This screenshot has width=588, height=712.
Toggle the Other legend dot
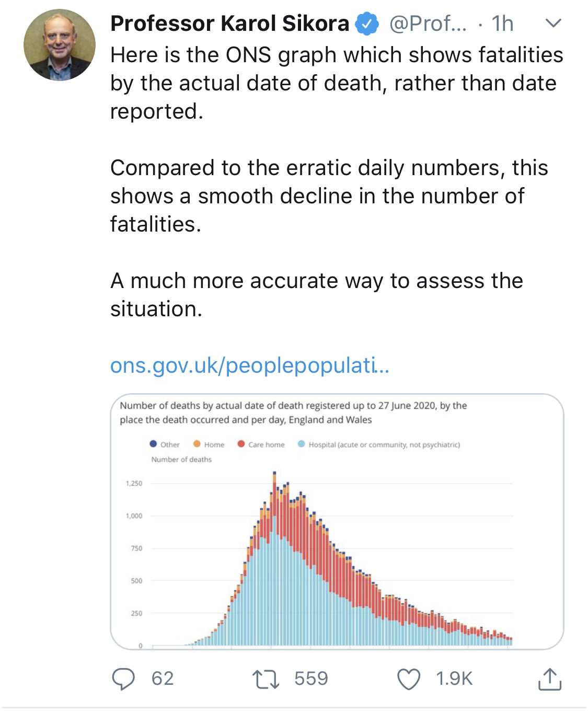click(x=153, y=444)
